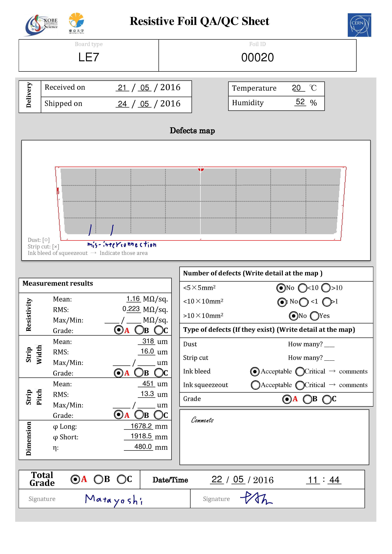
Task: Click the Shipped on day field 24
Action: click(122, 104)
